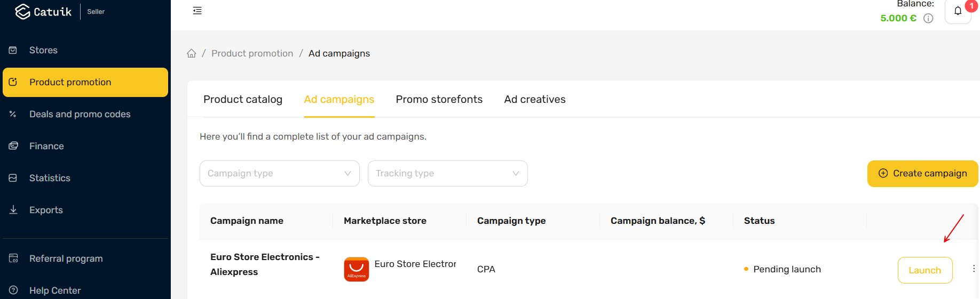980x299 pixels.
Task: Click balance info icon
Action: pyautogui.click(x=928, y=18)
